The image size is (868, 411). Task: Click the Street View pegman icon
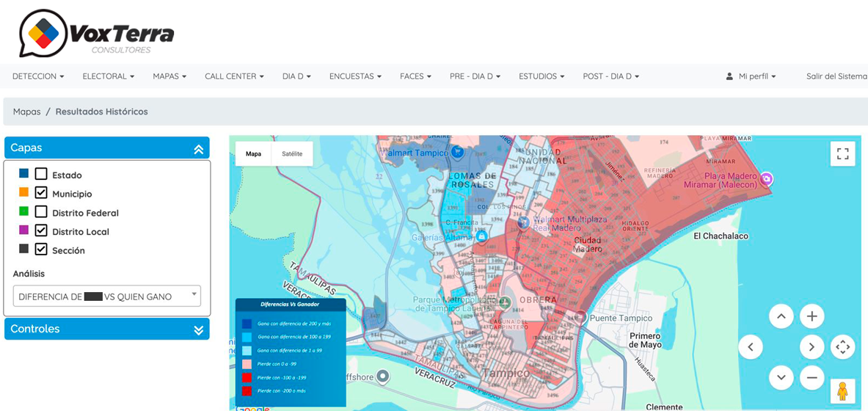(x=842, y=391)
